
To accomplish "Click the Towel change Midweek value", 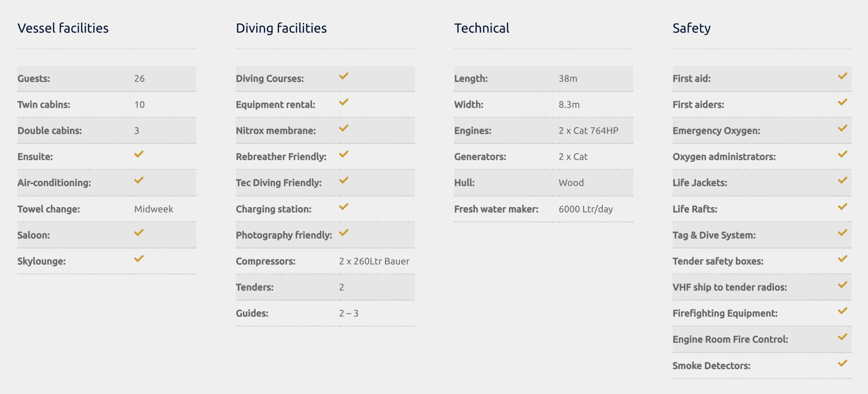I will (154, 209).
